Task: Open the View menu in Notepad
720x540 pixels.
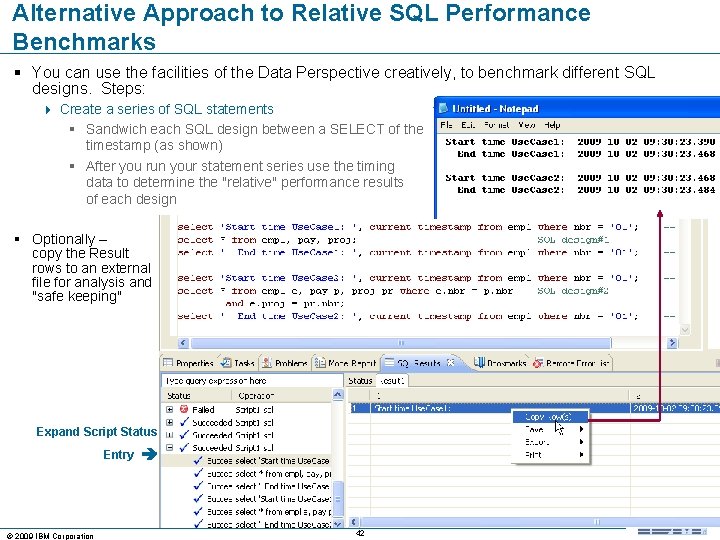Action: (527, 125)
